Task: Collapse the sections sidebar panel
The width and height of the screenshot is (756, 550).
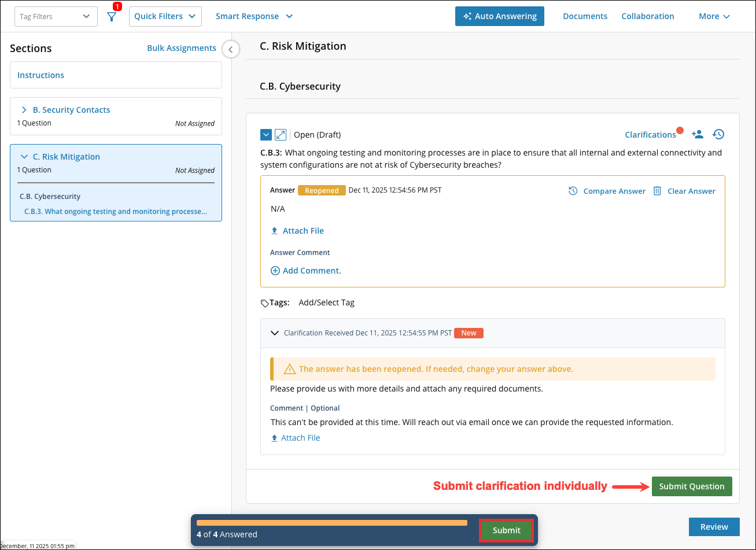Action: pos(231,49)
